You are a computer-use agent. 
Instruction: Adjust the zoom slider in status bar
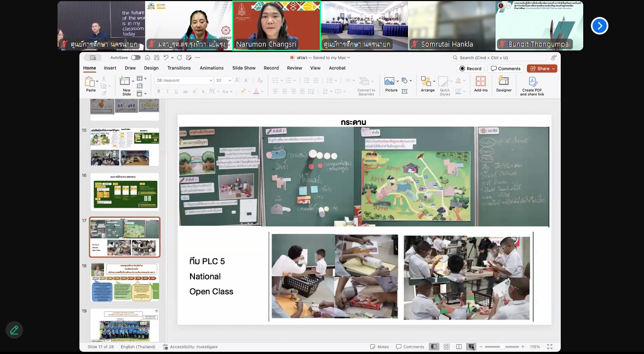point(502,347)
